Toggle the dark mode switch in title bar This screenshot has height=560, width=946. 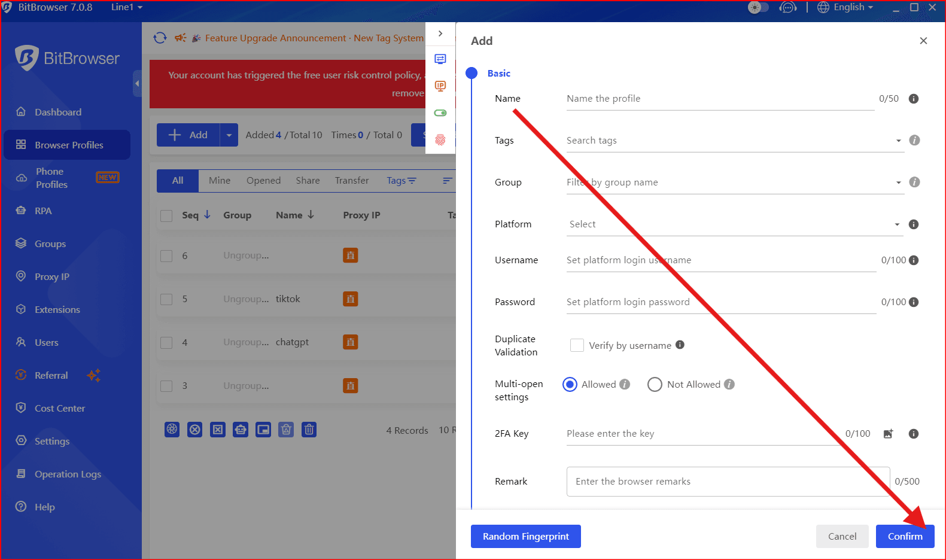(x=758, y=7)
